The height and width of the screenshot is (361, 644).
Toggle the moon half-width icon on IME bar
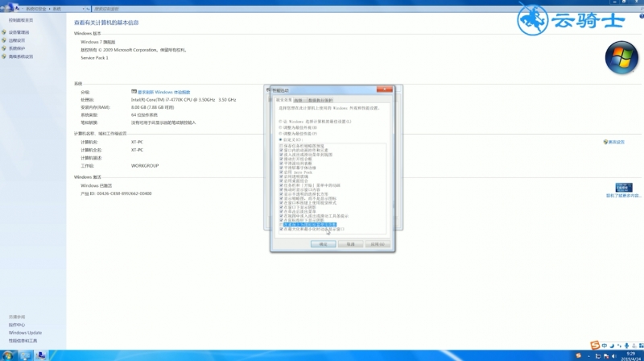click(x=612, y=346)
